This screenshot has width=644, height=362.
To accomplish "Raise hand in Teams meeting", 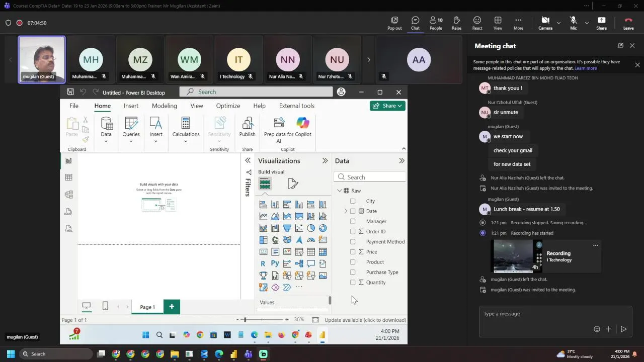I will pyautogui.click(x=456, y=23).
